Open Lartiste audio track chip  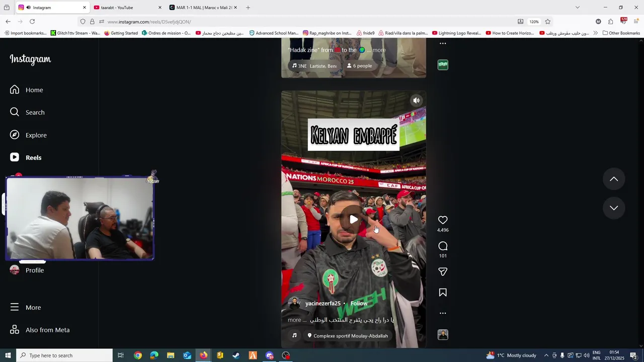314,66
